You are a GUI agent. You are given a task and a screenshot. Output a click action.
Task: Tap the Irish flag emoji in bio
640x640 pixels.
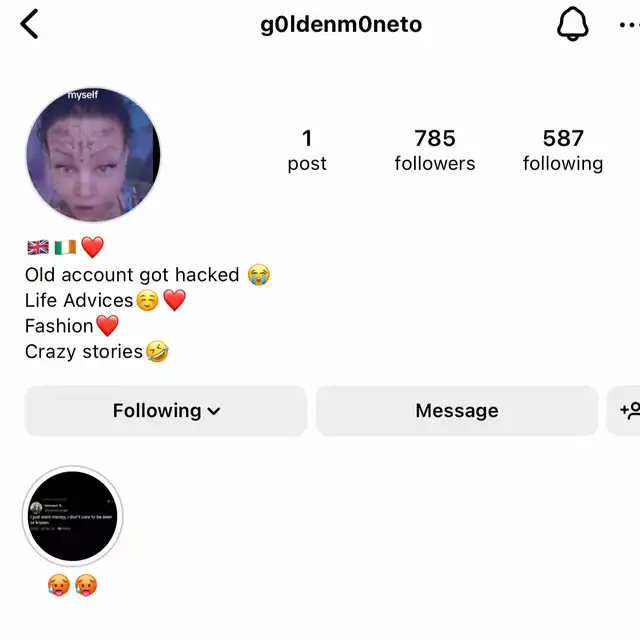click(x=65, y=247)
